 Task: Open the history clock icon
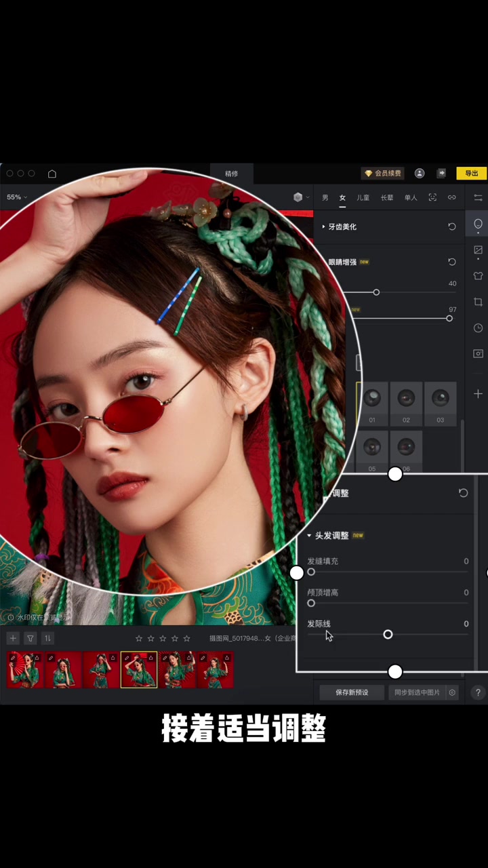click(x=478, y=328)
